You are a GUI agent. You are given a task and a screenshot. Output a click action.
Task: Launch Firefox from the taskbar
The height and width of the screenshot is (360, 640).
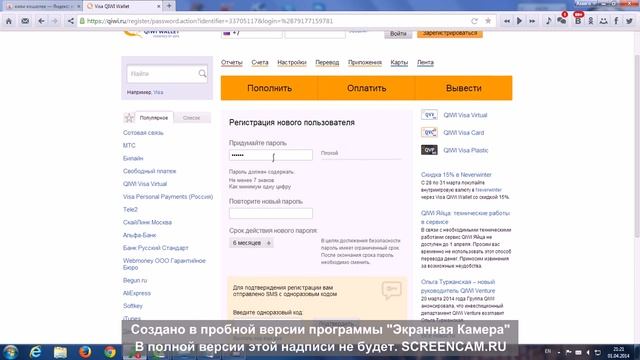tap(85, 352)
